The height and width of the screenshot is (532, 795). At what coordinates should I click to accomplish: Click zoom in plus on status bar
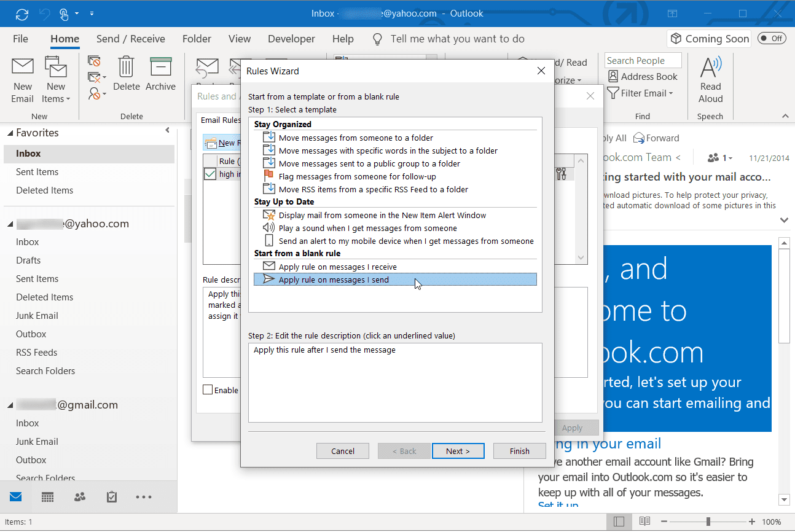752,522
